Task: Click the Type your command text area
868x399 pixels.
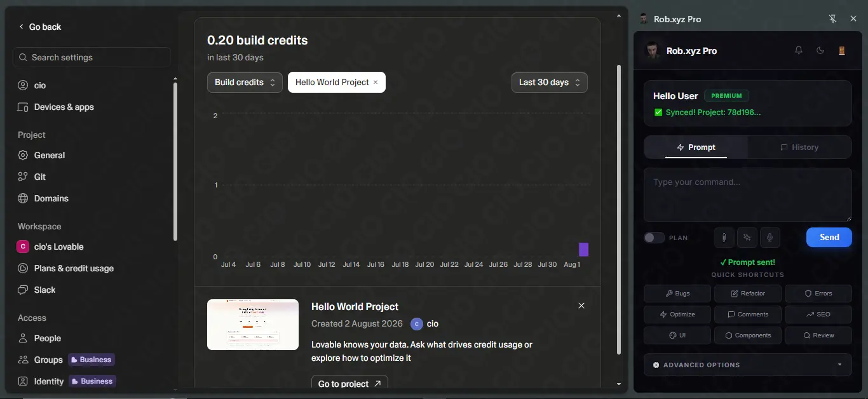Action: (x=748, y=194)
